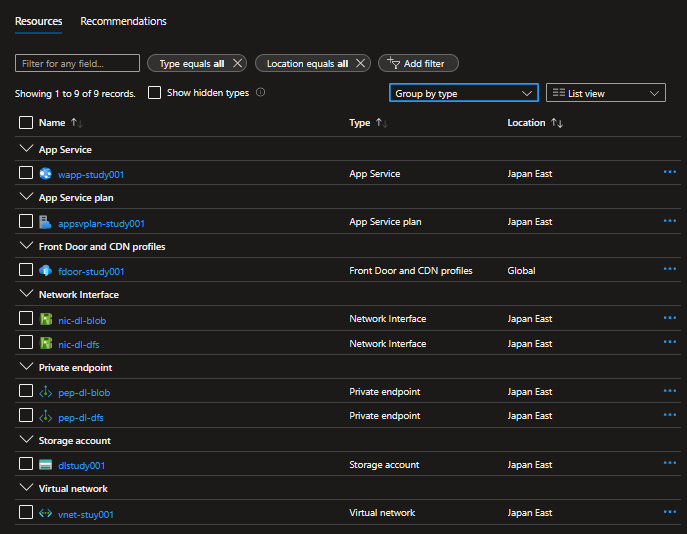Open the List view dropdown
Screen dimensions: 687x534
606,93
